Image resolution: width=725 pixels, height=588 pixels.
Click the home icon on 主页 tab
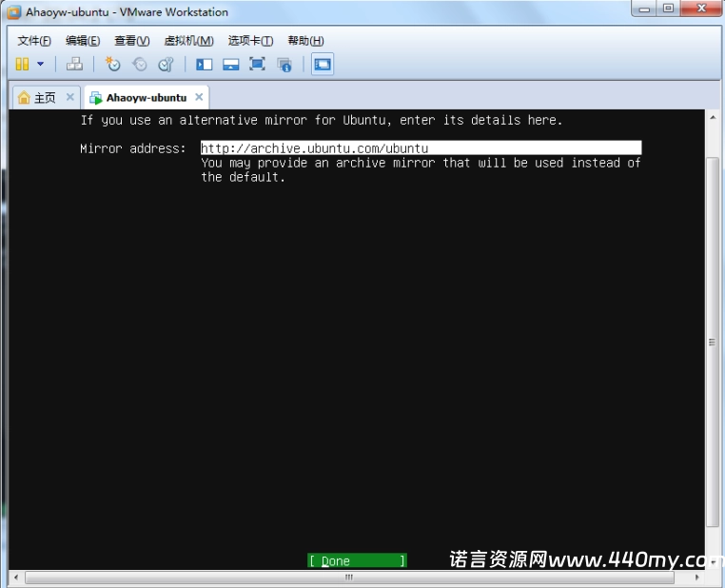24,98
